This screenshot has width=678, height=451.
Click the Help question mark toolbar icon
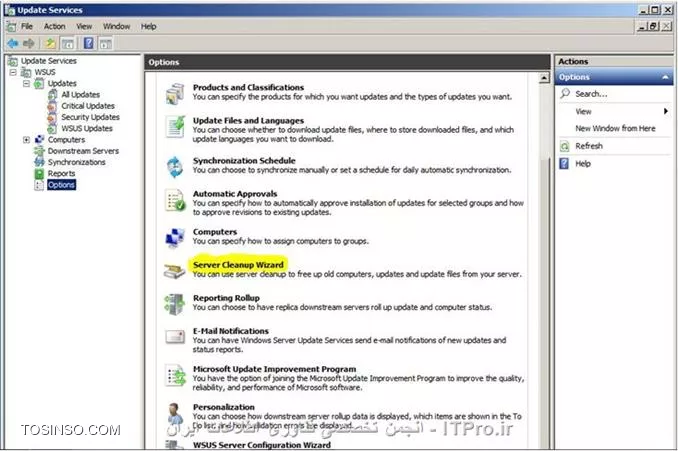coord(89,43)
